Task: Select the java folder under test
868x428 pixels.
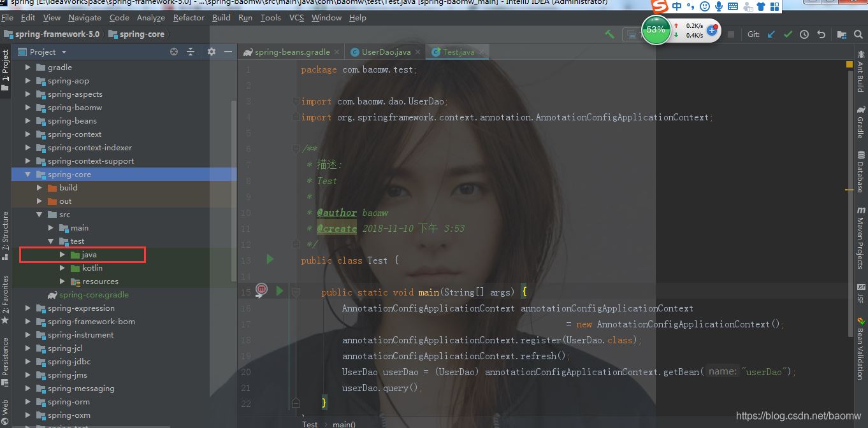Action: coord(89,255)
